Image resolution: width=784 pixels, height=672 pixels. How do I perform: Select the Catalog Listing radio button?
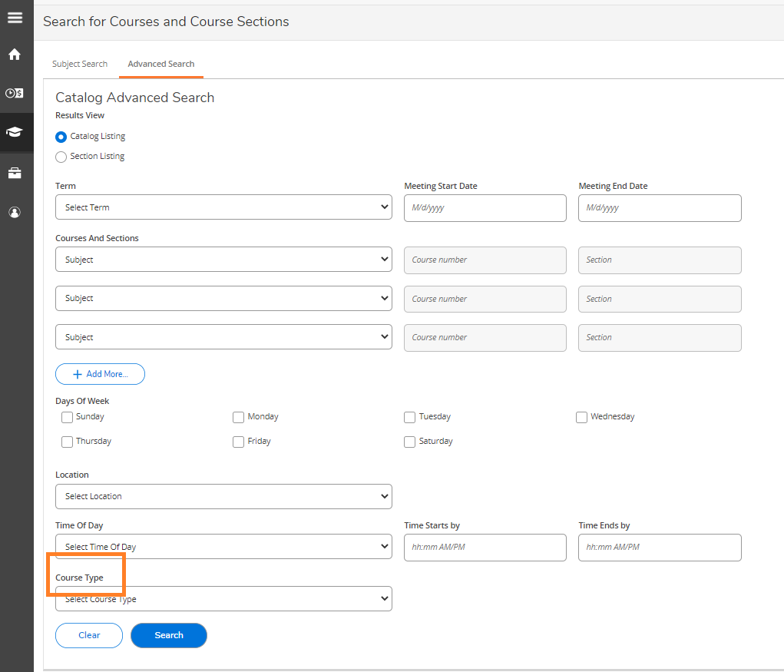point(61,137)
